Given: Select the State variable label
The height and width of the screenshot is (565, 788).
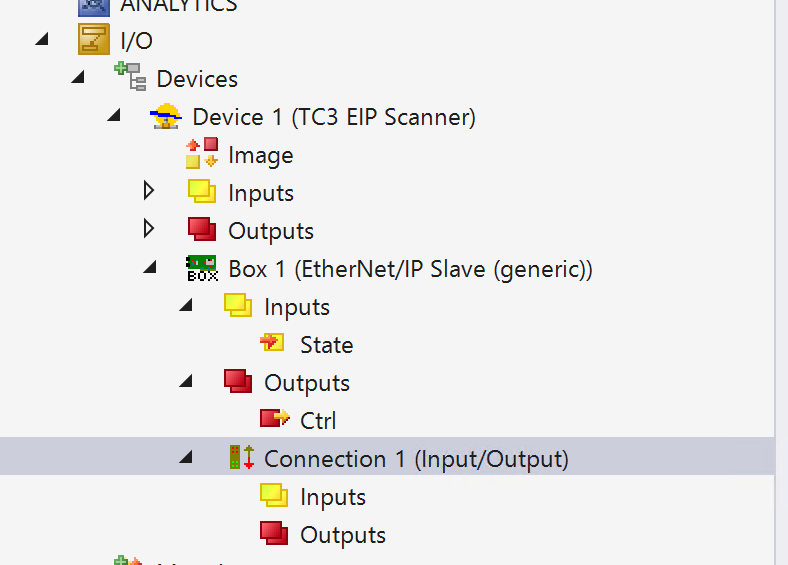Looking at the screenshot, I should click(326, 345).
